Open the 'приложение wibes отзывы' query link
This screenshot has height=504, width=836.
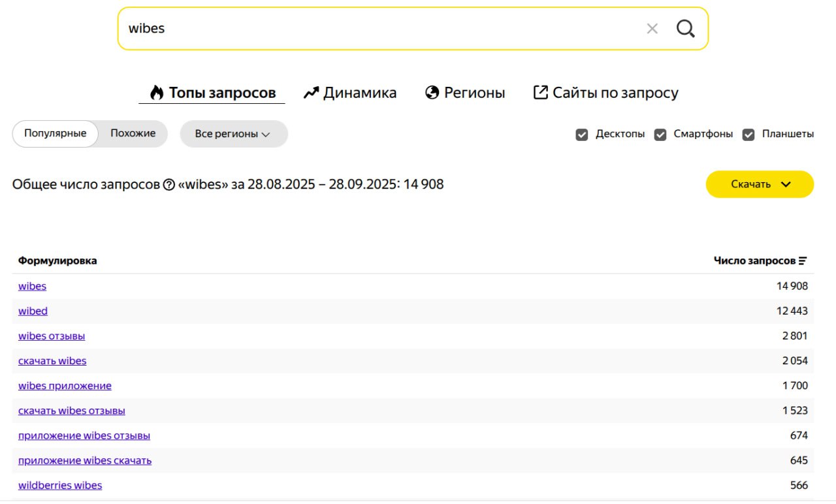(84, 435)
